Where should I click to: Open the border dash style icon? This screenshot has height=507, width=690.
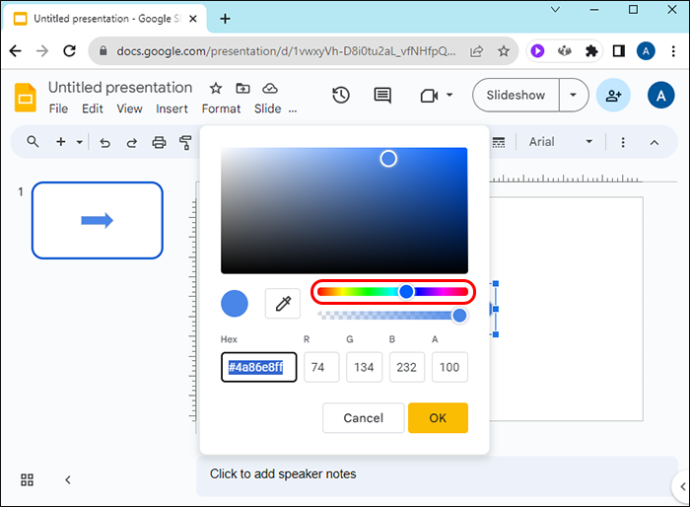499,142
